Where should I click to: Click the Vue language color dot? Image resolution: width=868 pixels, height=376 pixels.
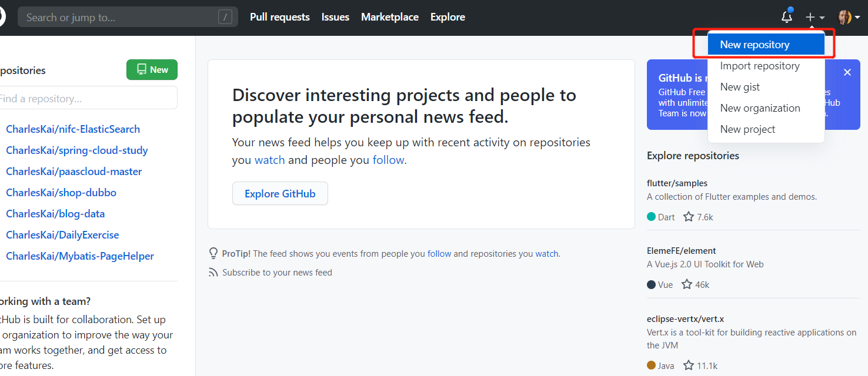[651, 284]
